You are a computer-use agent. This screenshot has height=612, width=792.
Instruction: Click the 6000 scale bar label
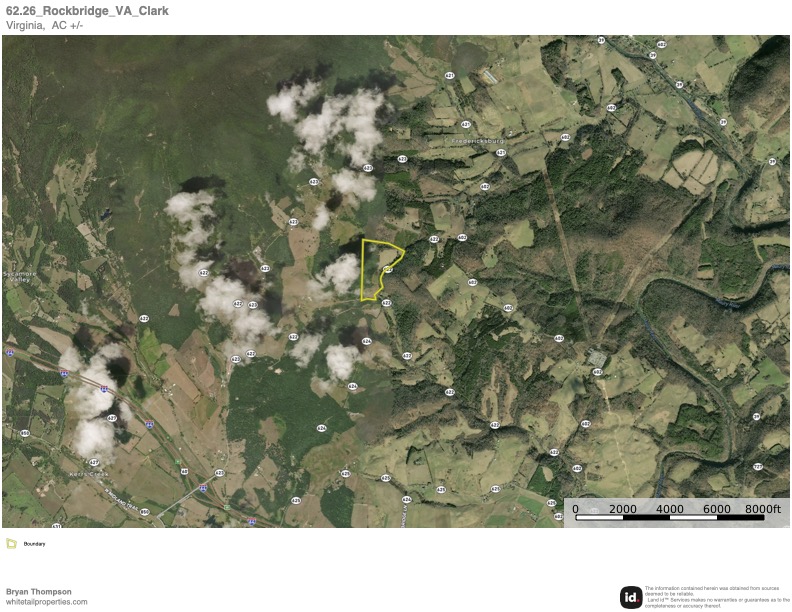(717, 508)
